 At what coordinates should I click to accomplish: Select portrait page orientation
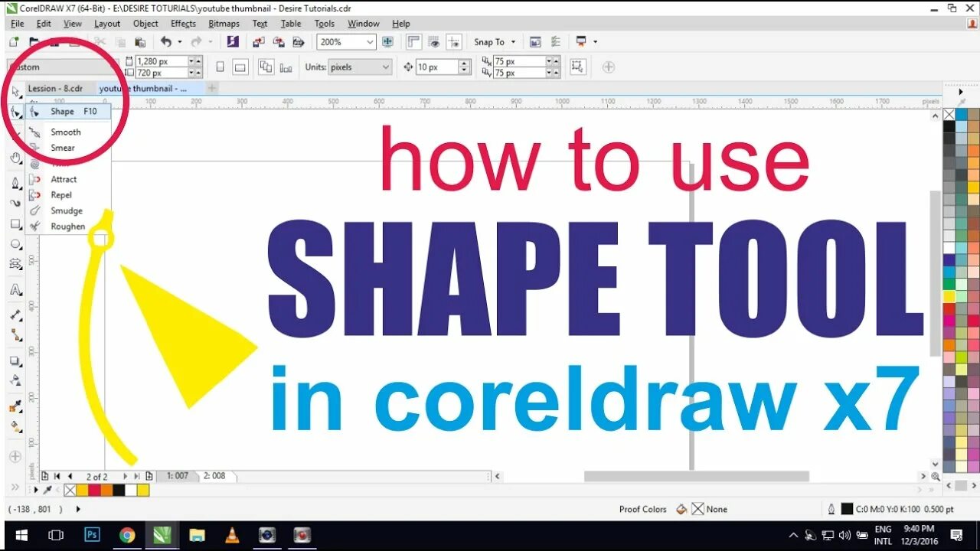(x=220, y=67)
